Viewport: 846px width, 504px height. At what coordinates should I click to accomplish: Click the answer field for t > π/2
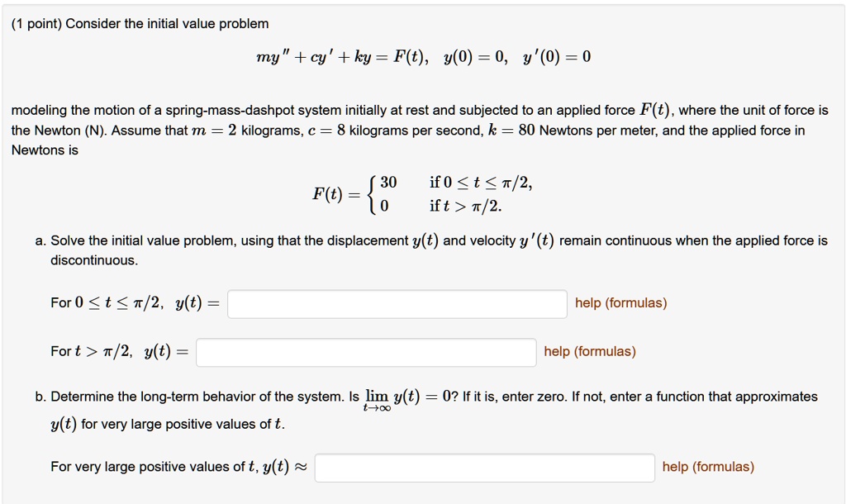(x=365, y=351)
